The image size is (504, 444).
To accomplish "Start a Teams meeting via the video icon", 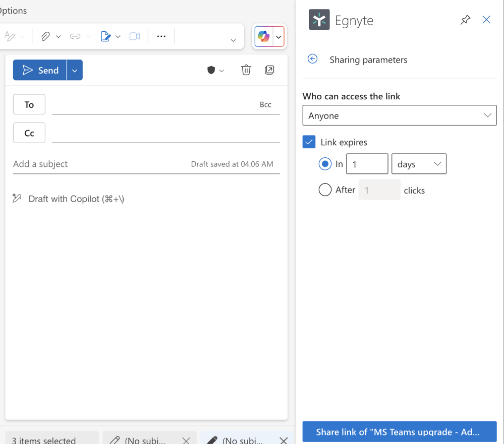I will point(135,36).
